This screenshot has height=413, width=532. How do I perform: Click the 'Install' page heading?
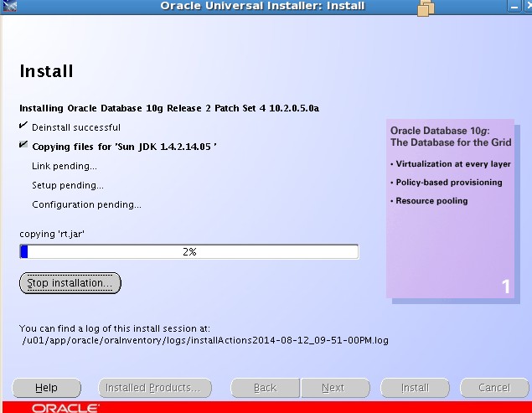tap(46, 71)
